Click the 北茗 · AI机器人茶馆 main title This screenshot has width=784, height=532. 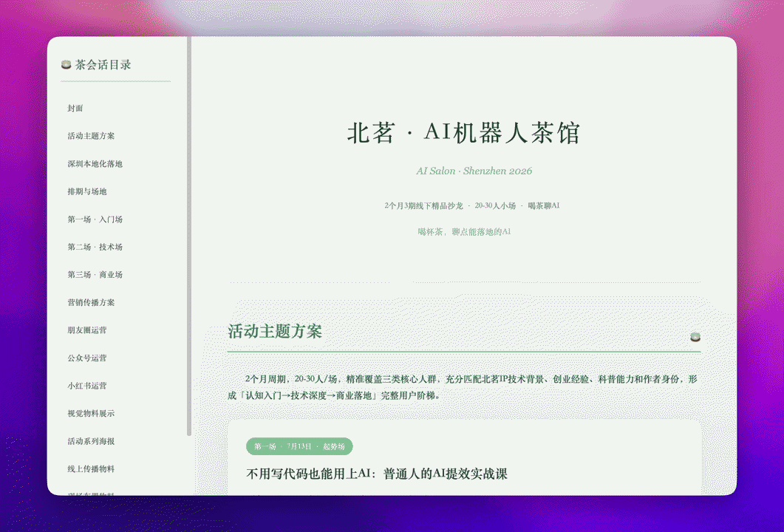463,133
